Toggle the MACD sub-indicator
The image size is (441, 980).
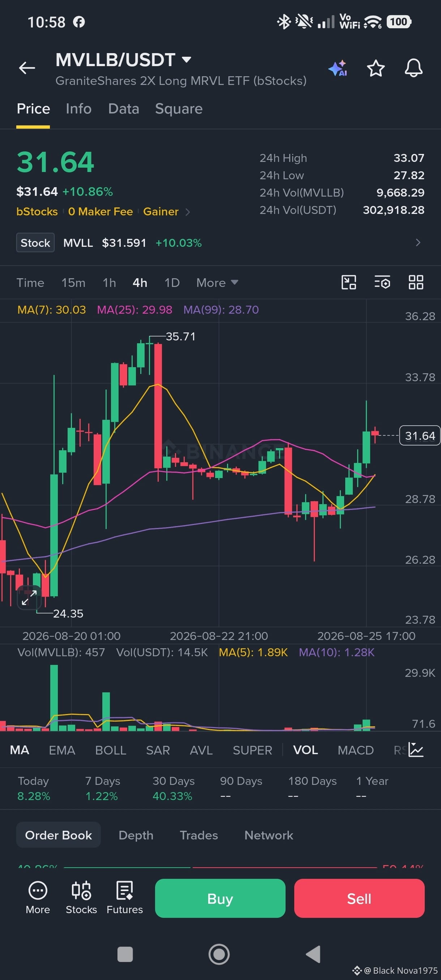pos(356,750)
